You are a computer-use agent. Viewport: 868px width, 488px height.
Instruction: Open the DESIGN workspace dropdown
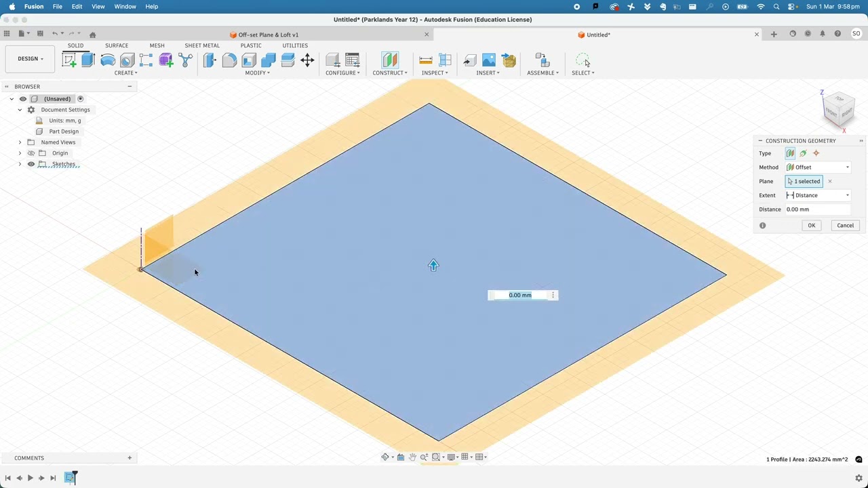tap(31, 58)
